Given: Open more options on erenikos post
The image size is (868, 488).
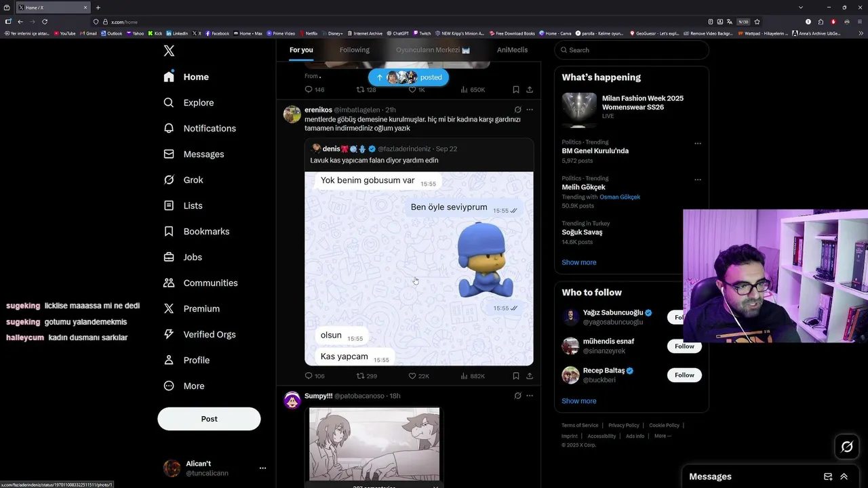Looking at the screenshot, I should 530,110.
